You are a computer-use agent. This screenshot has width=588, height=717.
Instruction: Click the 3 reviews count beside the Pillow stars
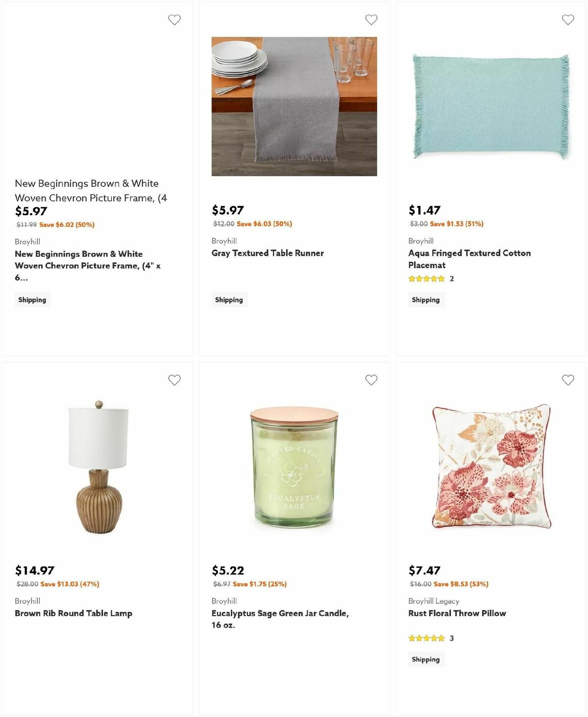(451, 638)
